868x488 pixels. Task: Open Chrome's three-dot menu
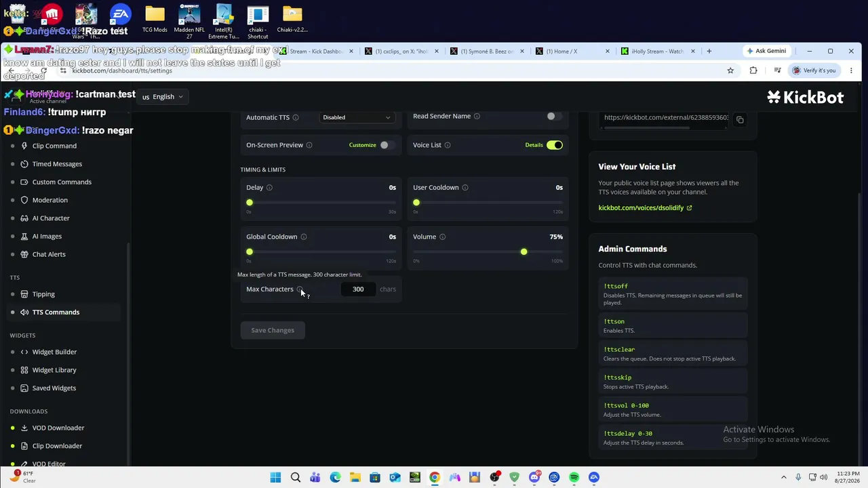851,70
